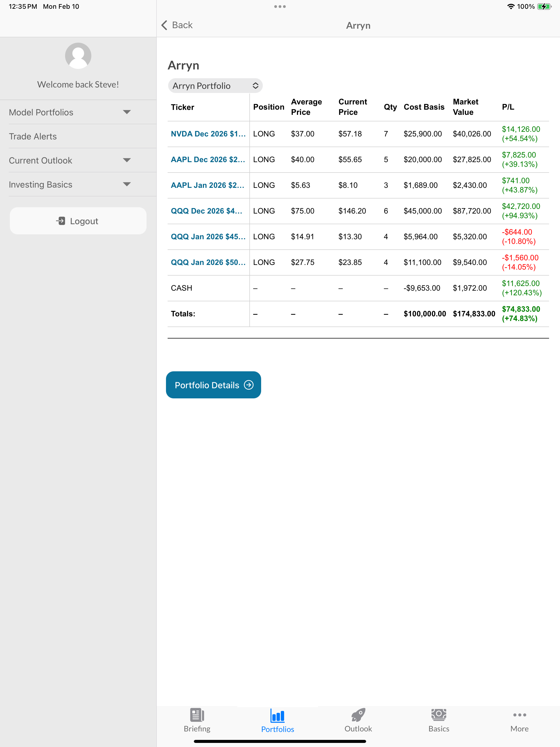Select the $7,825.00 P/L value
This screenshot has height=747, width=560.
[x=519, y=155]
